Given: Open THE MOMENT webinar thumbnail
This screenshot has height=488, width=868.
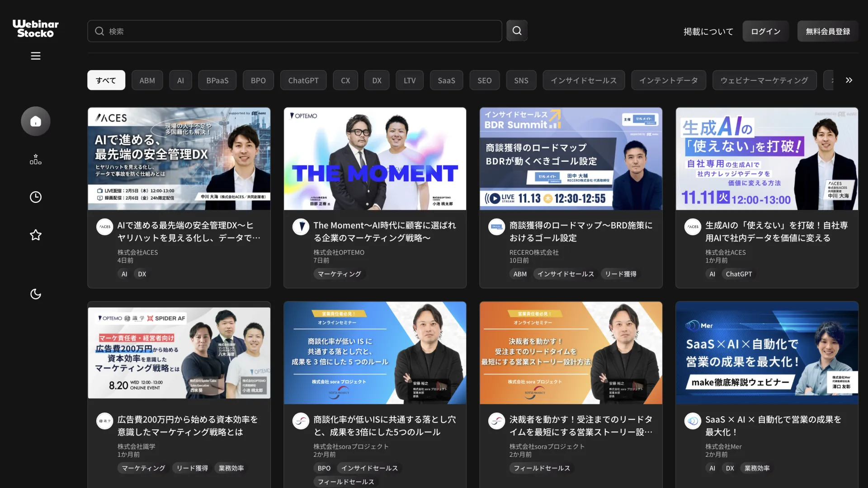Looking at the screenshot, I should [x=374, y=159].
